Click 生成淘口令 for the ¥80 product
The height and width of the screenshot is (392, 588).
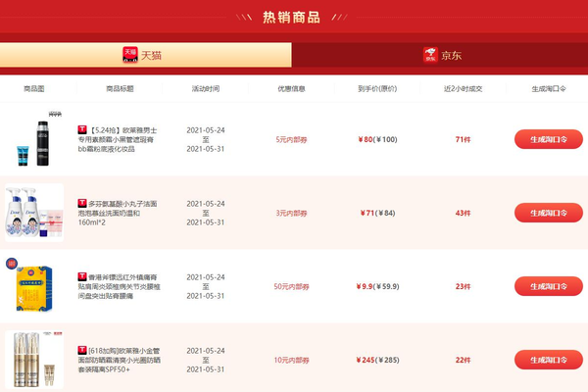548,139
